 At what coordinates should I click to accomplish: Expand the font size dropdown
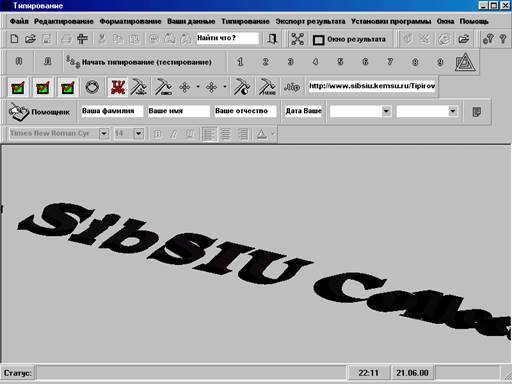pos(139,134)
